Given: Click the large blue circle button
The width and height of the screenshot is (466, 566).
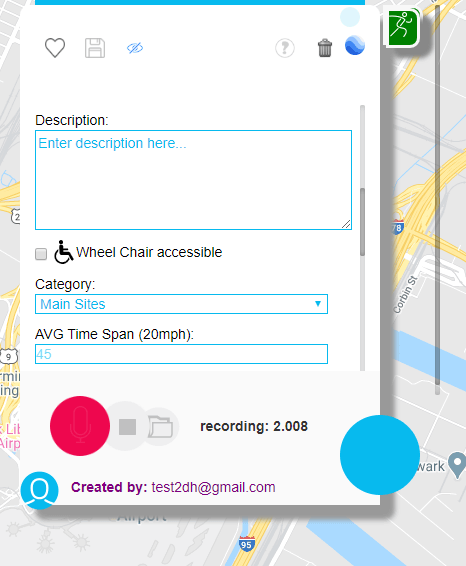Looking at the screenshot, I should (x=380, y=455).
